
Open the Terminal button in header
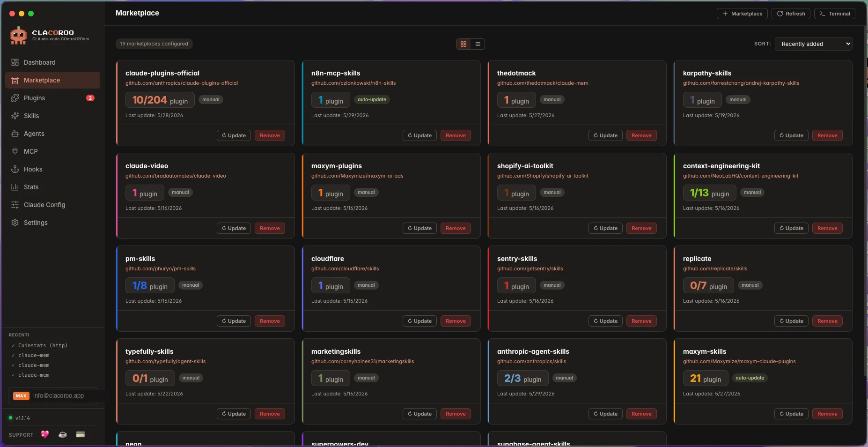(x=835, y=14)
